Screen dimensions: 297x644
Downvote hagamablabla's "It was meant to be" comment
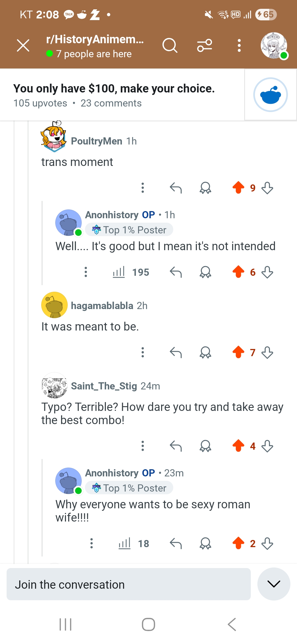pos(267,353)
